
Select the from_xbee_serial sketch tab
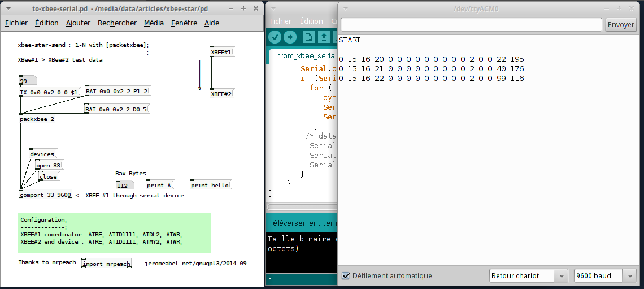[x=307, y=55]
